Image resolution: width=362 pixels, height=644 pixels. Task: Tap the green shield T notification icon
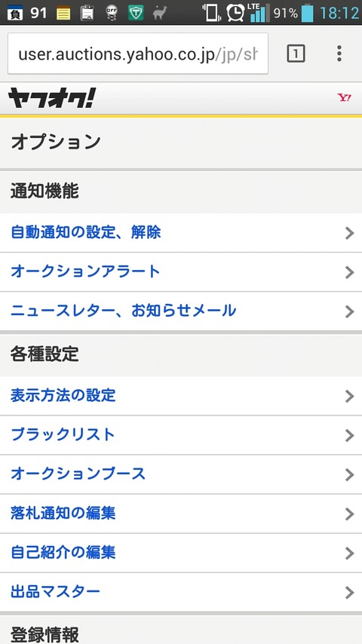tap(136, 13)
